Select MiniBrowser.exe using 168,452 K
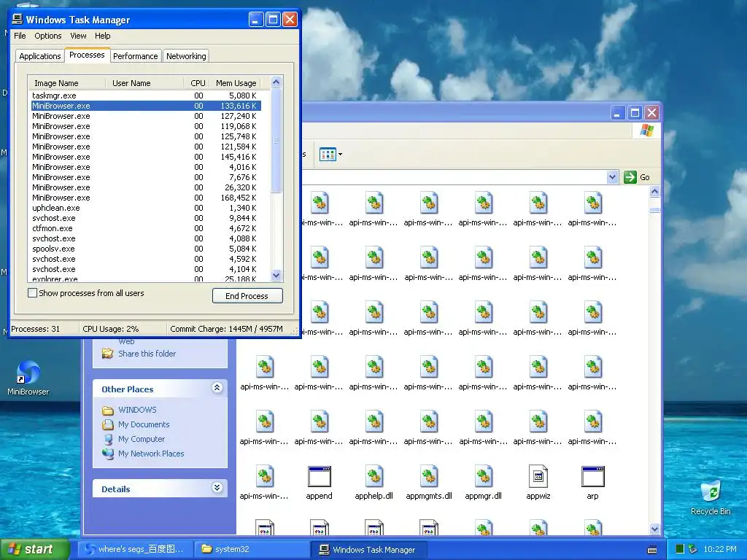Viewport: 747px width, 560px height. 146,198
